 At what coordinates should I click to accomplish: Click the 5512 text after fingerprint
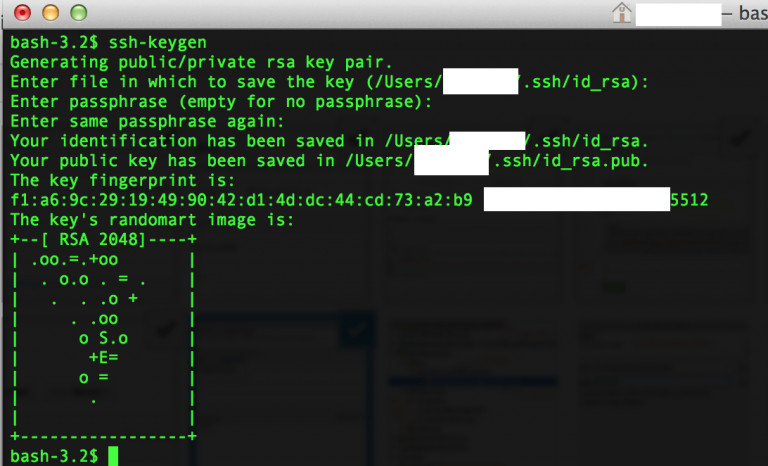coord(689,200)
